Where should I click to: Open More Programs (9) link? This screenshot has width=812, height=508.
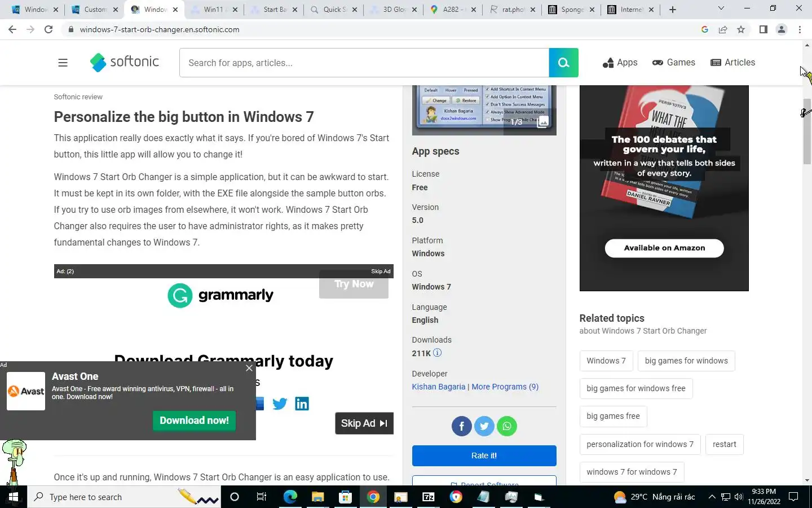(505, 387)
